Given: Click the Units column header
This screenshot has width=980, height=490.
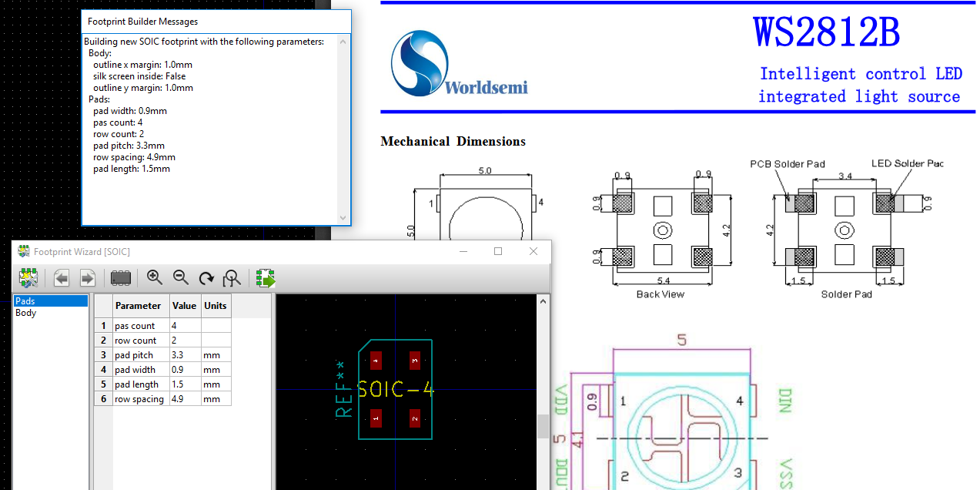Looking at the screenshot, I should tap(216, 306).
